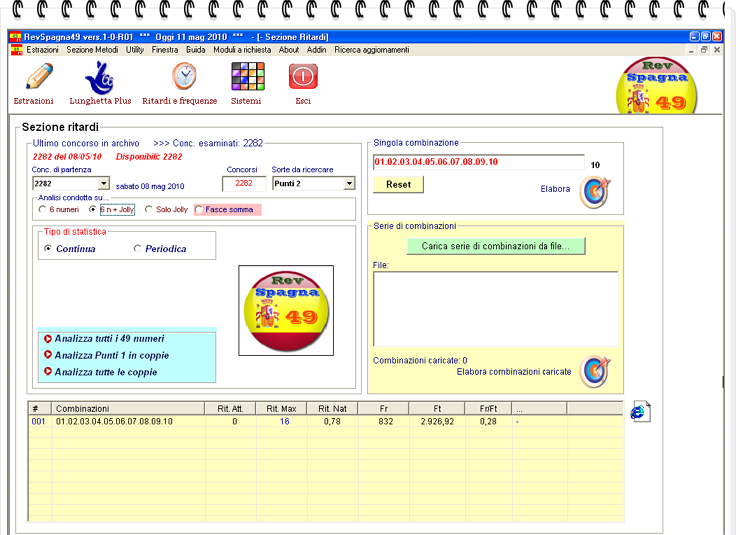Click the Rit. Max column header

281,409
